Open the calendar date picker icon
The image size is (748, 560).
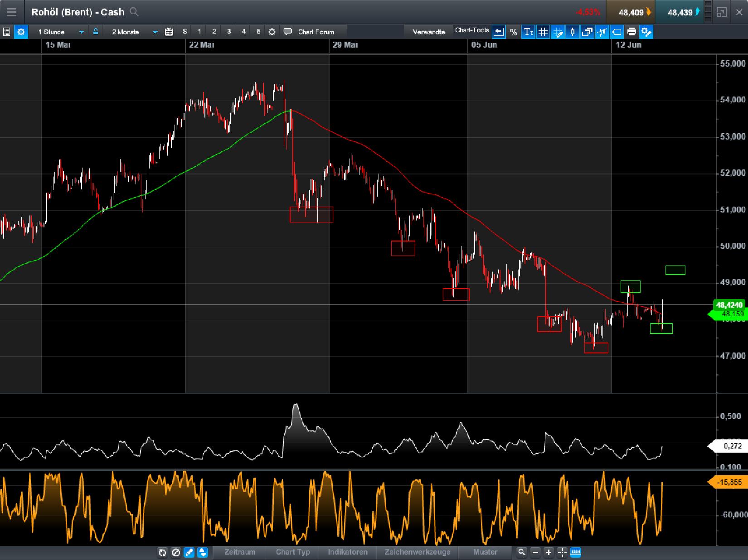170,32
